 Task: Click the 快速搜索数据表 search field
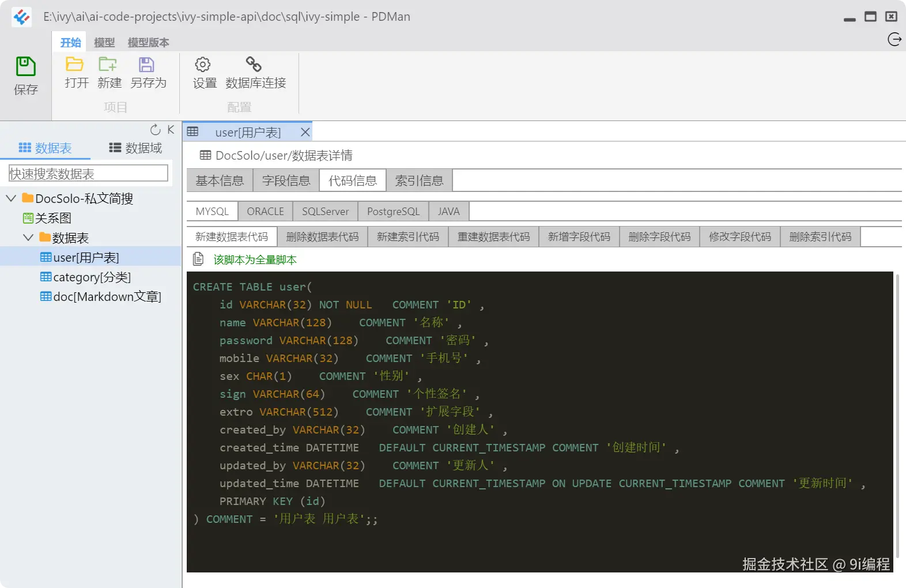pyautogui.click(x=88, y=174)
